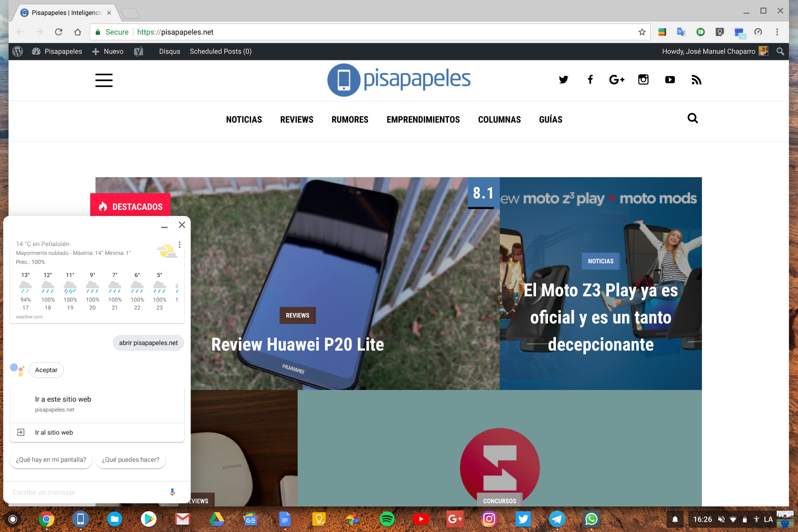Click the Aceptar suggestion chip
This screenshot has height=532, width=798.
[46, 370]
